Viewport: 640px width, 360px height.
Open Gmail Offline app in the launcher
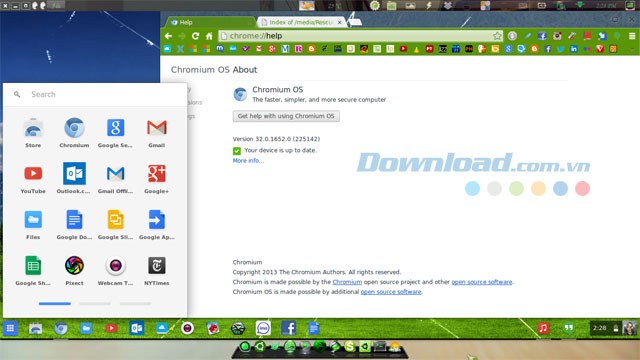(115, 178)
